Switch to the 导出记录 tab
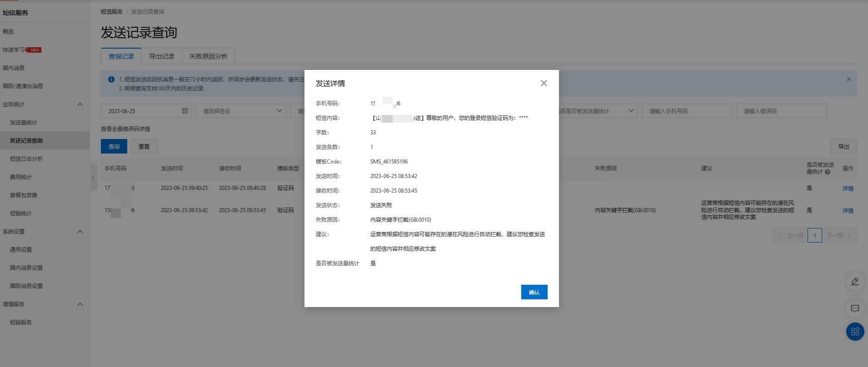The height and width of the screenshot is (367, 868). click(x=162, y=56)
